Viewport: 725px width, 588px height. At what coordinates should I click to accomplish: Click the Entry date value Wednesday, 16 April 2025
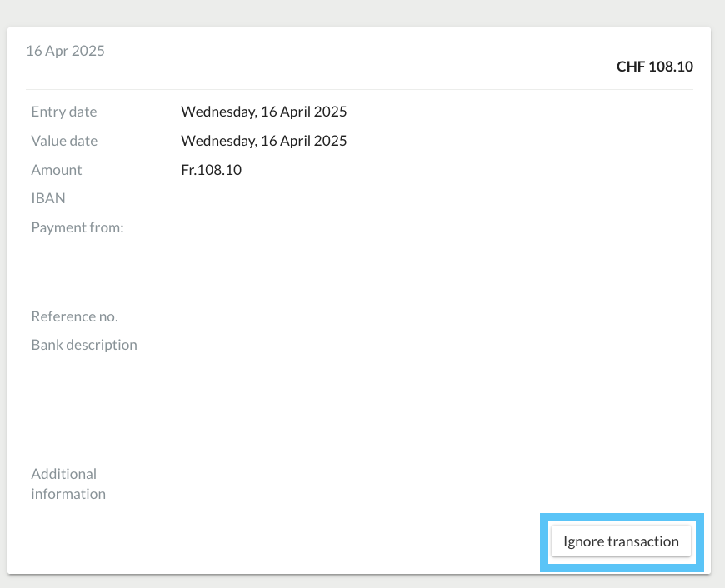pos(263,112)
